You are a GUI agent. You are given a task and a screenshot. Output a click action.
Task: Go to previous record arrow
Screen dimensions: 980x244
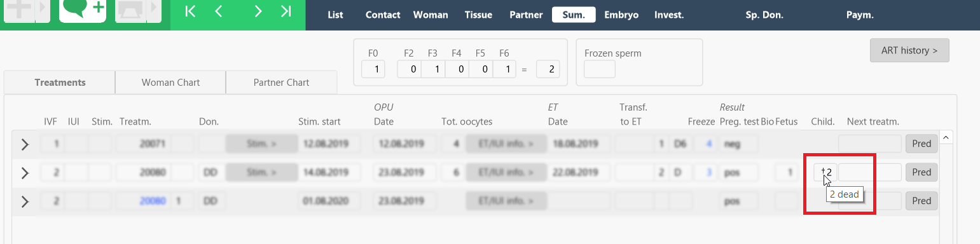(x=219, y=11)
